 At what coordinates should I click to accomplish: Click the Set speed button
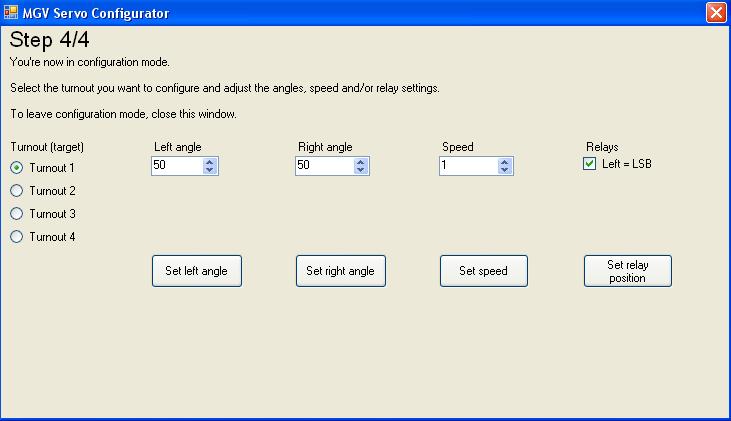tap(483, 271)
